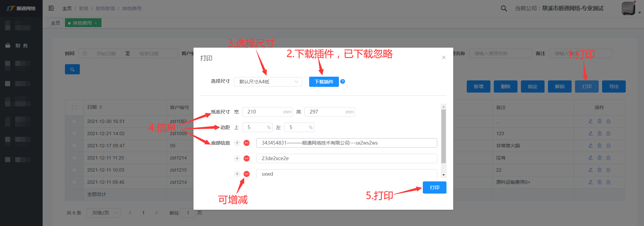Expand the 30条/页 page size selector
This screenshot has height=226, width=644.
pos(103,213)
